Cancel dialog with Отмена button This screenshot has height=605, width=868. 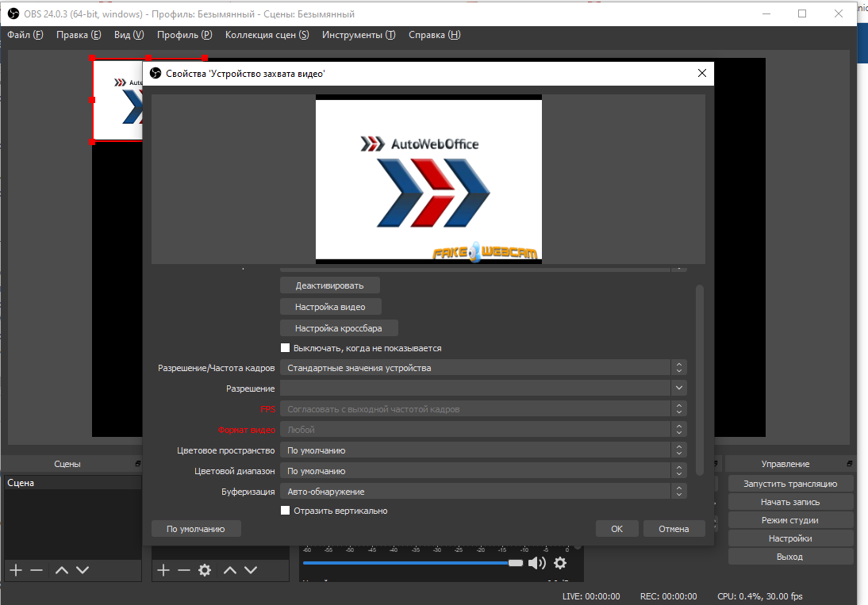pos(674,529)
